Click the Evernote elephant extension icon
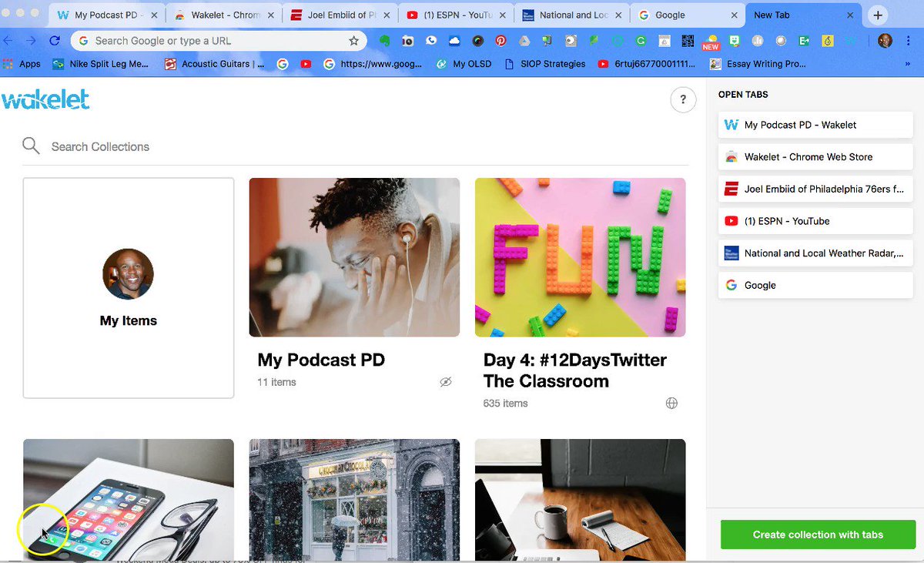 click(385, 41)
